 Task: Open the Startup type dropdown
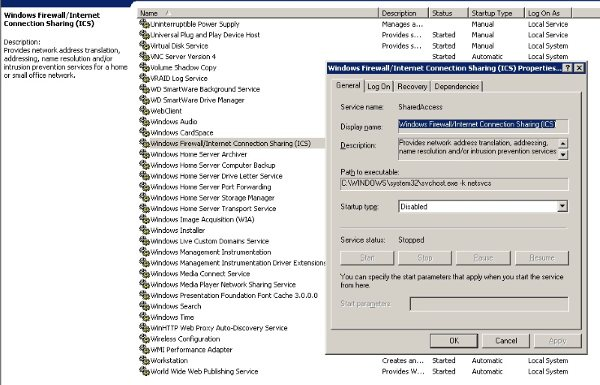pyautogui.click(x=562, y=207)
